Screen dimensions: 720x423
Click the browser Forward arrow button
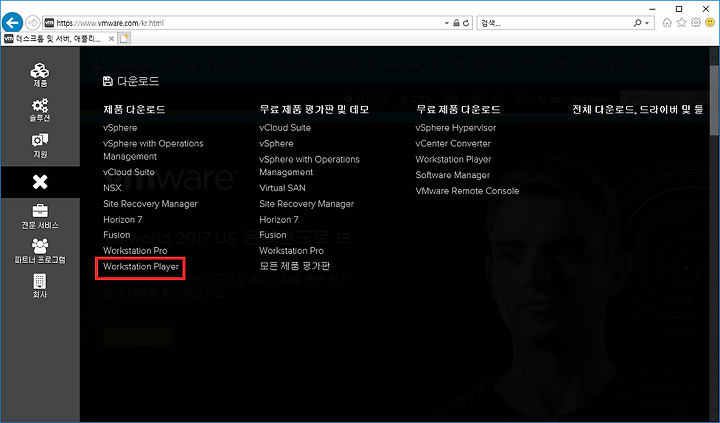coord(33,23)
